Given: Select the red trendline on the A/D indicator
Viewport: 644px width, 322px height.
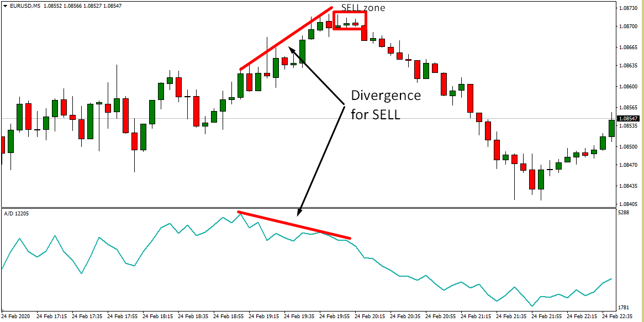Looking at the screenshot, I should coord(294,225).
